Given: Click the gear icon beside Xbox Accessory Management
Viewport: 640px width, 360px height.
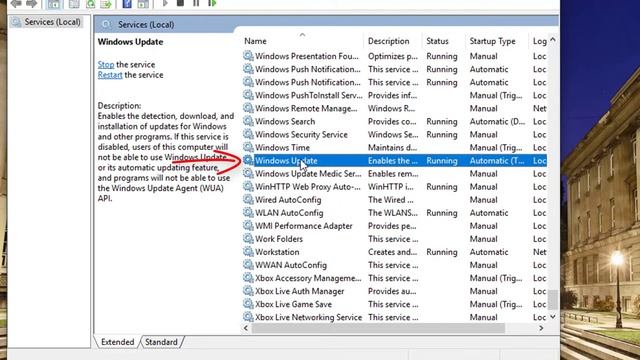Looking at the screenshot, I should coord(248,278).
